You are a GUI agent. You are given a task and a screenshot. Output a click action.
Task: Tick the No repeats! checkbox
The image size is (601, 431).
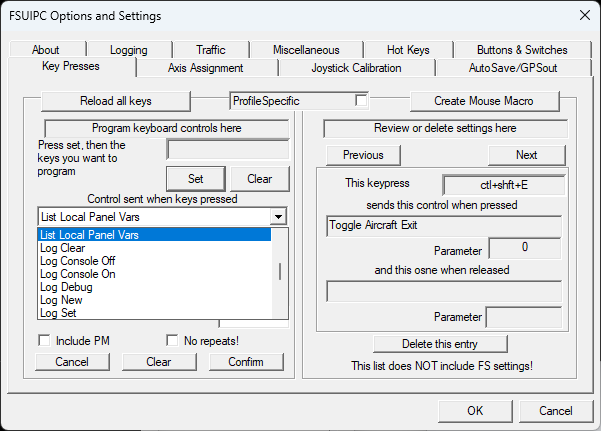172,341
